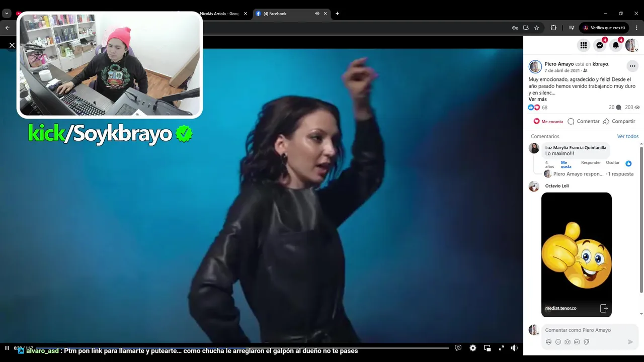Click Luz's comment like reaction icon
644x362 pixels.
[x=628, y=163]
